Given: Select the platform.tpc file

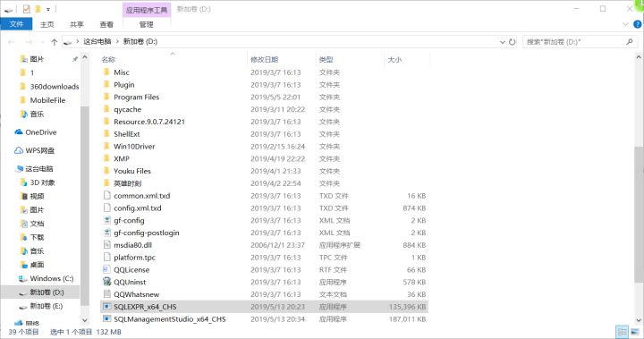Looking at the screenshot, I should pyautogui.click(x=135, y=258).
